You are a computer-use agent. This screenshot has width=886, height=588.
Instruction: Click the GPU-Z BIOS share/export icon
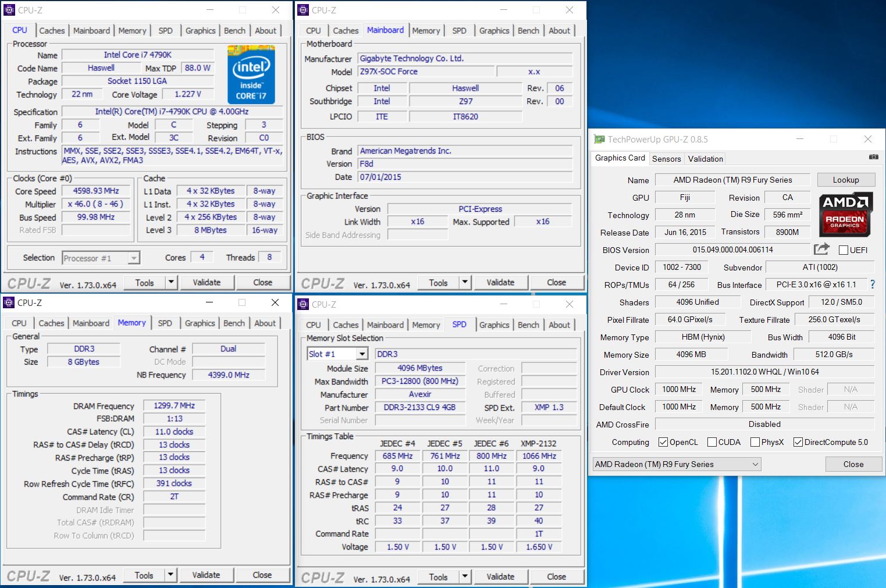coord(821,249)
